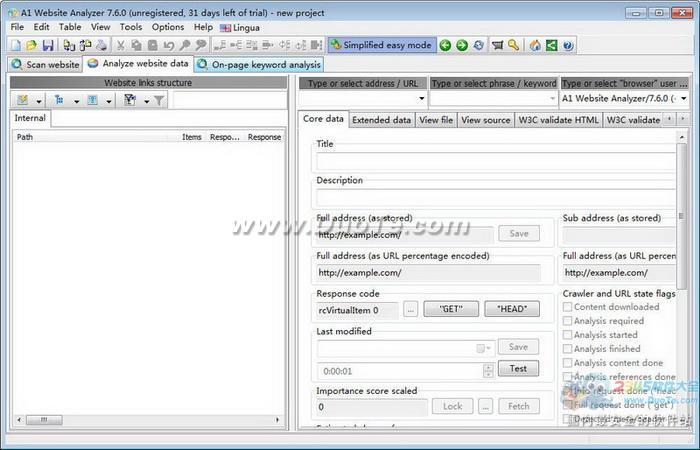Image resolution: width=700 pixels, height=450 pixels.
Task: Click the blue help question mark icon
Action: [x=568, y=45]
